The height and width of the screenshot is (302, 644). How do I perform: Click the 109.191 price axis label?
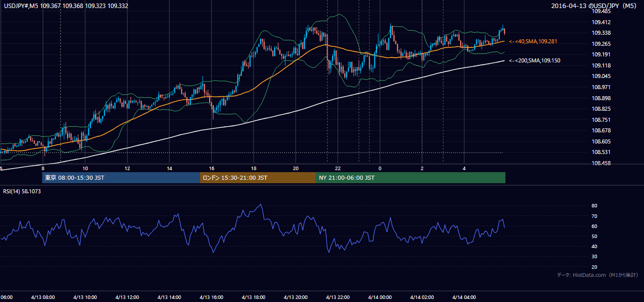coord(601,54)
